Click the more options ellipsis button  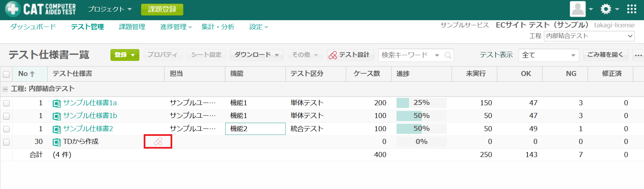pos(638,55)
